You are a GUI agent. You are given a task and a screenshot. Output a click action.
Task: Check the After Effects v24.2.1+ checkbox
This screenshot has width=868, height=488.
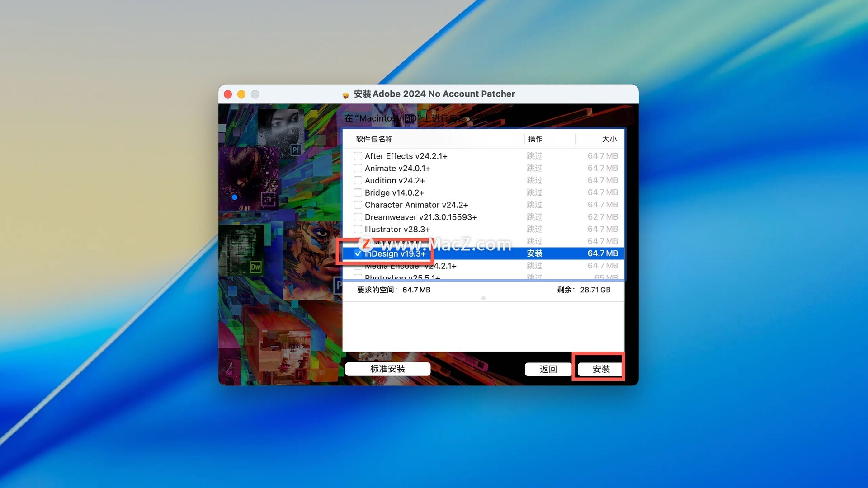point(358,156)
